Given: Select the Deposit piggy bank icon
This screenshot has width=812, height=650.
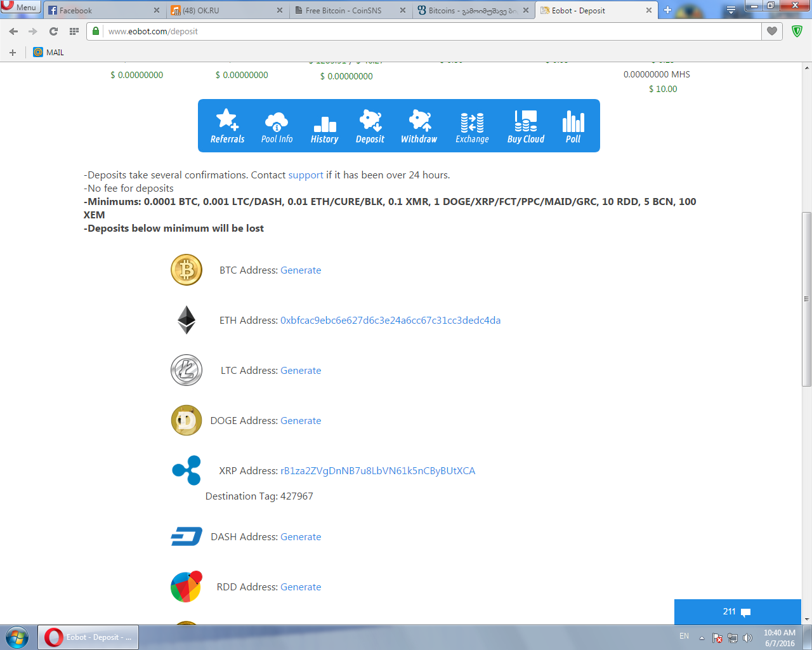Looking at the screenshot, I should [x=370, y=126].
